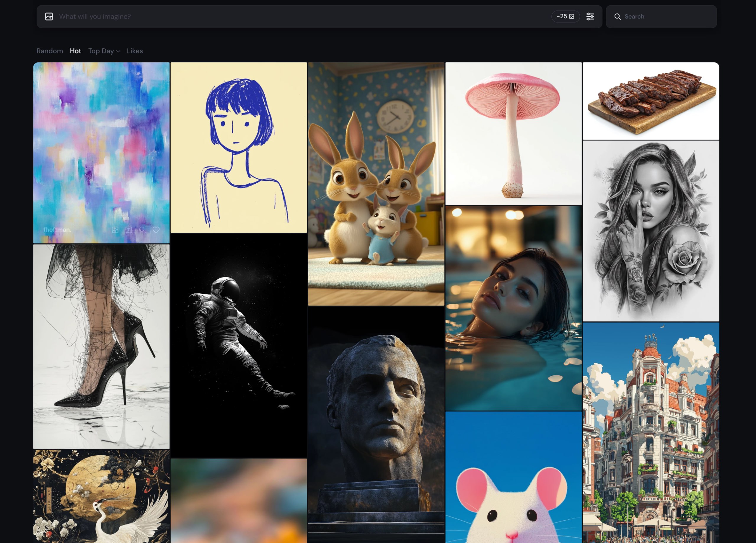This screenshot has width=756, height=543.
Task: Open the sliced brisket on board image
Action: click(x=651, y=101)
